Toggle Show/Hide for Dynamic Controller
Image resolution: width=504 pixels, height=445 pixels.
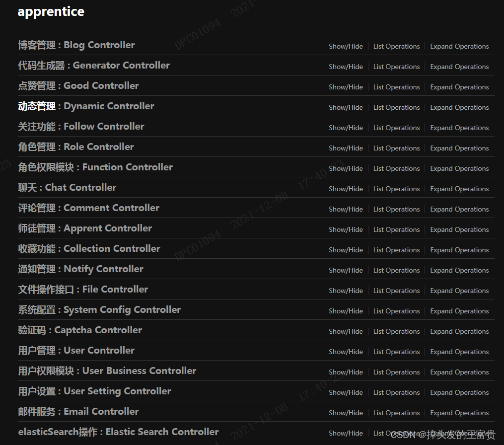(346, 107)
